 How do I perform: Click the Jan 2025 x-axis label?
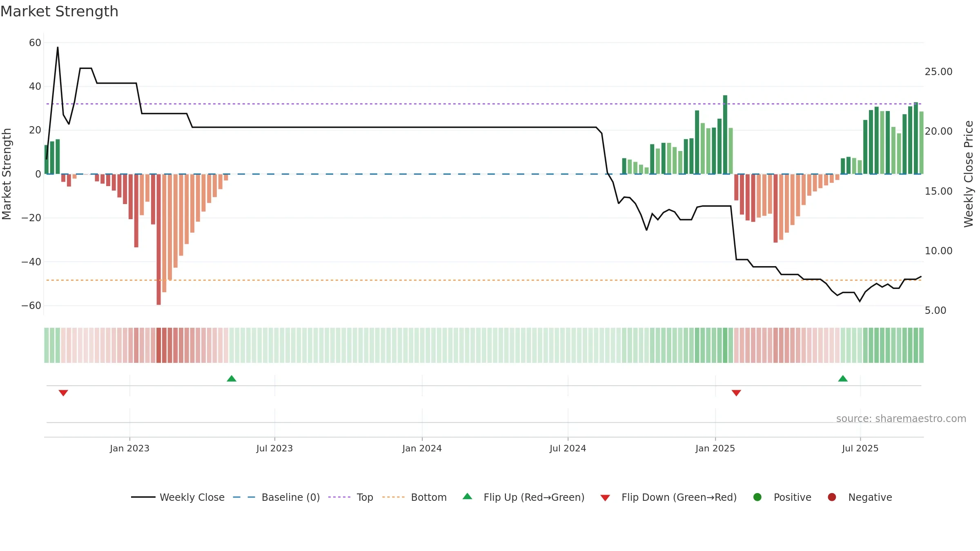click(x=715, y=448)
